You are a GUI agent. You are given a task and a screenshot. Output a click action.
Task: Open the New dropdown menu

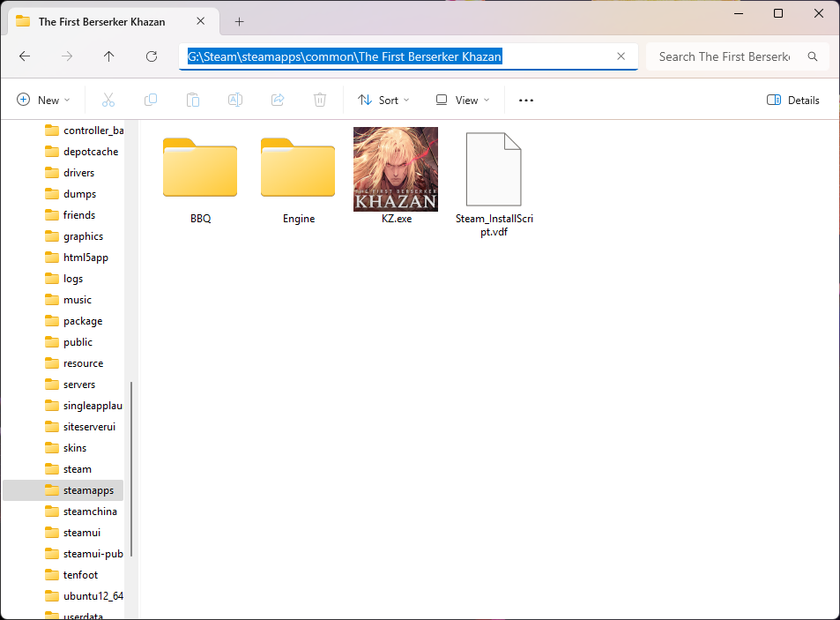point(43,101)
